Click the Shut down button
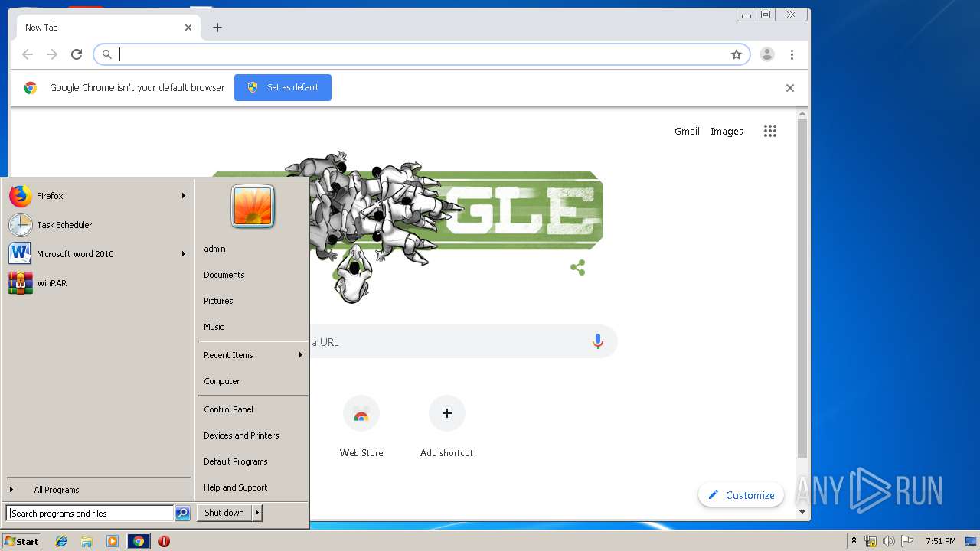This screenshot has height=551, width=980. coord(224,513)
